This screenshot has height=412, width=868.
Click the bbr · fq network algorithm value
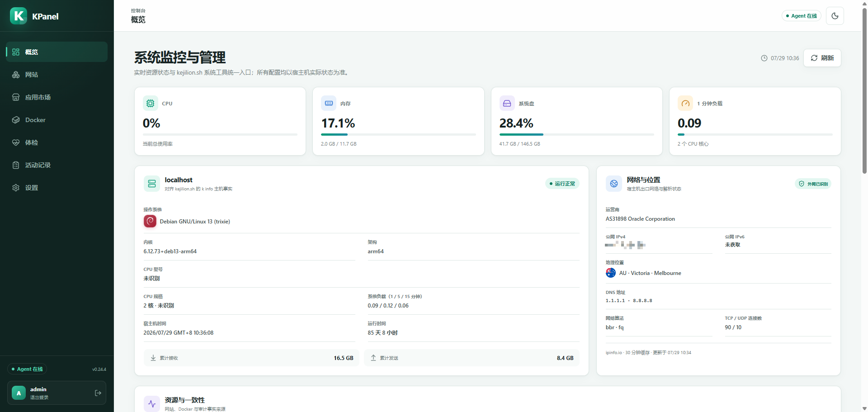(615, 327)
